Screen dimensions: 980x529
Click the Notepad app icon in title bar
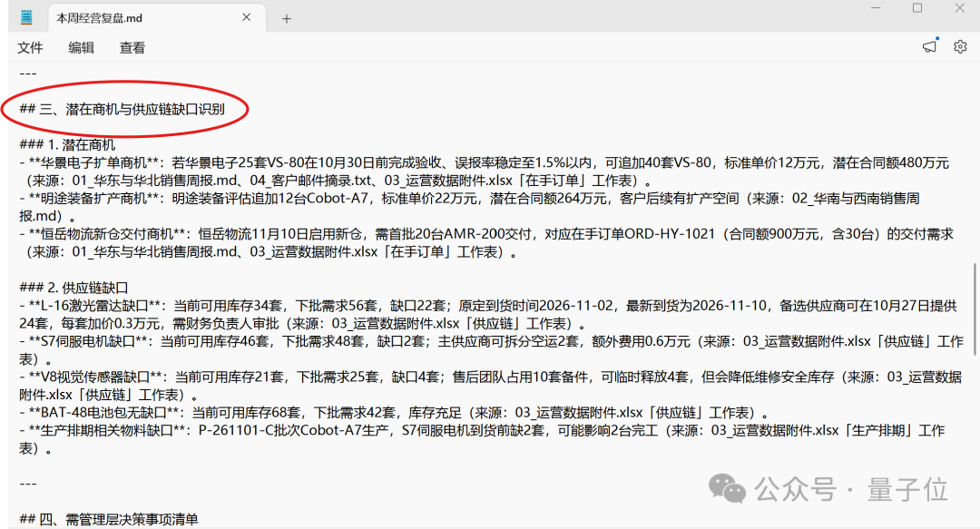[26, 17]
